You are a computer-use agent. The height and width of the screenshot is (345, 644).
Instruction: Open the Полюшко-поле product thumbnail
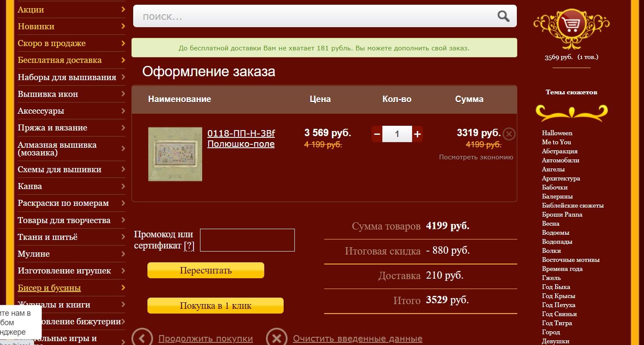click(x=175, y=154)
